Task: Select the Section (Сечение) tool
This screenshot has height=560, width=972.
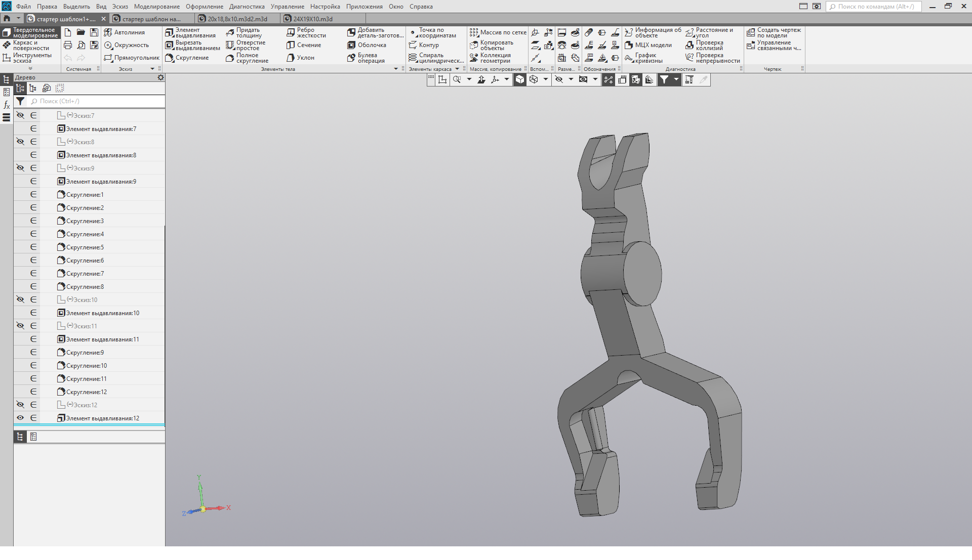Action: coord(291,46)
